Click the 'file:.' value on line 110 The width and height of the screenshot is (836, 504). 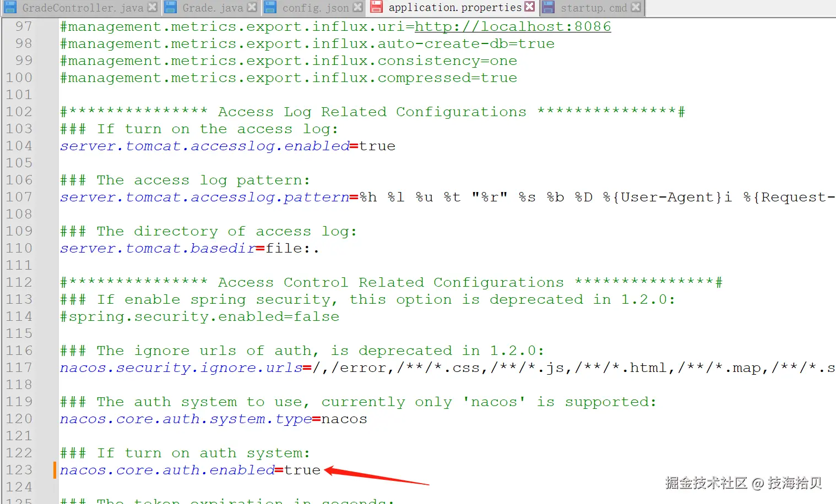pos(292,248)
